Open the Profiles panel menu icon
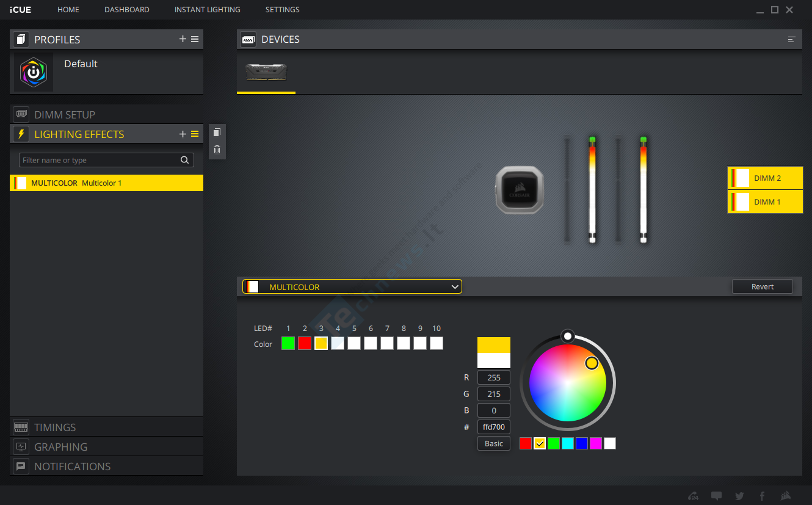The height and width of the screenshot is (505, 812). click(195, 39)
